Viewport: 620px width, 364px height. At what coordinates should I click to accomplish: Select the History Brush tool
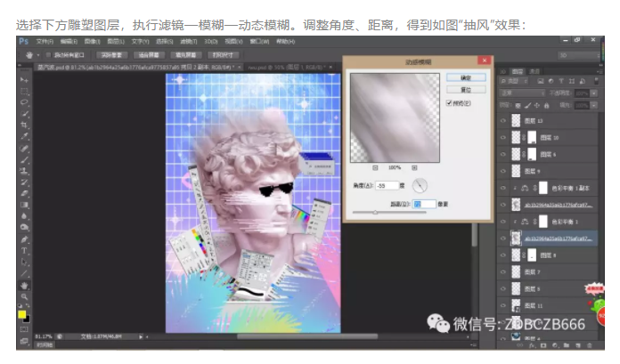point(24,182)
